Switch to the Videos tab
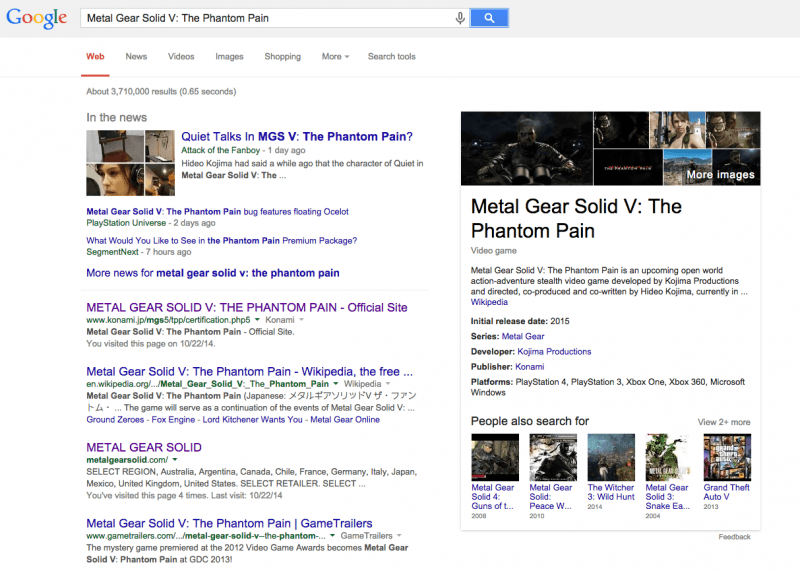Screen dimensions: 800x573 coord(181,57)
